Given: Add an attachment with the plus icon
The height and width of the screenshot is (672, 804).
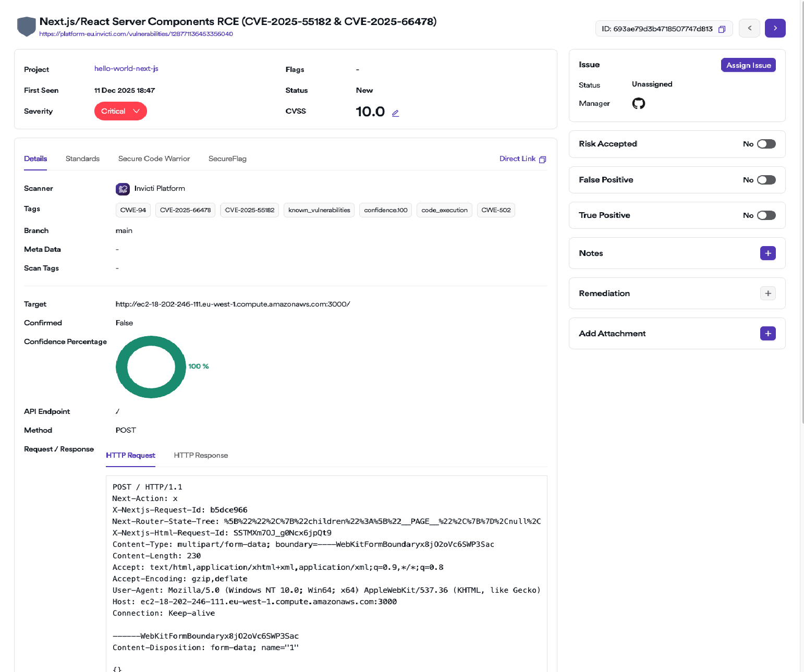Looking at the screenshot, I should pos(768,334).
